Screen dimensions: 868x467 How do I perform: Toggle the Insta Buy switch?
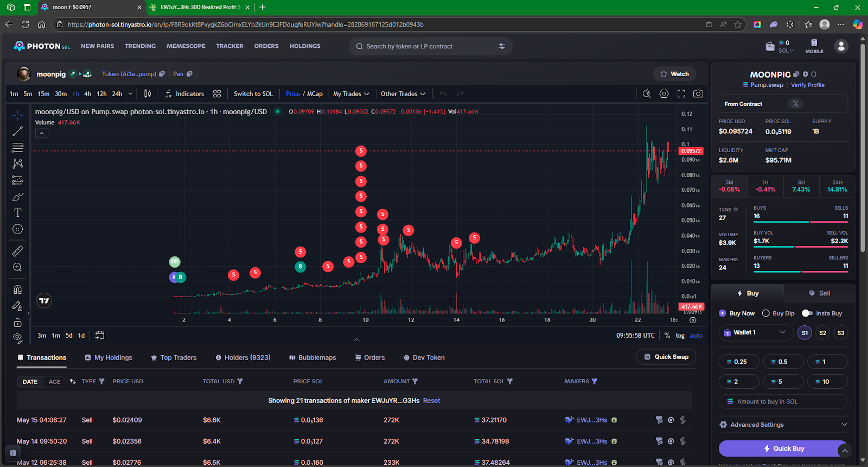click(807, 313)
